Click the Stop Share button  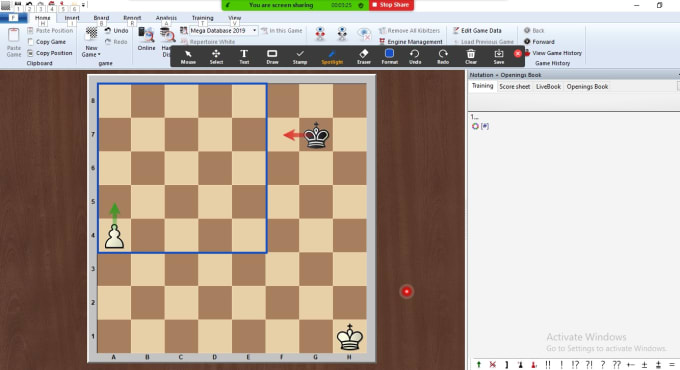(391, 5)
